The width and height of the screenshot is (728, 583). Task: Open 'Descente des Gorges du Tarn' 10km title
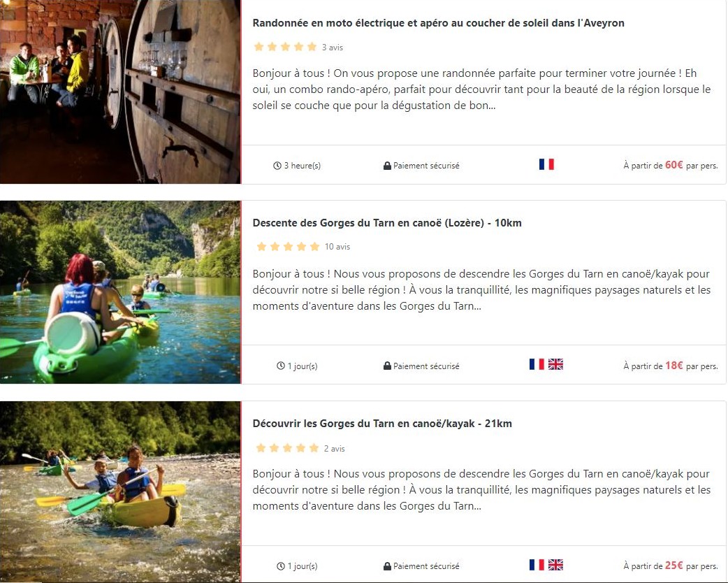[x=386, y=223]
